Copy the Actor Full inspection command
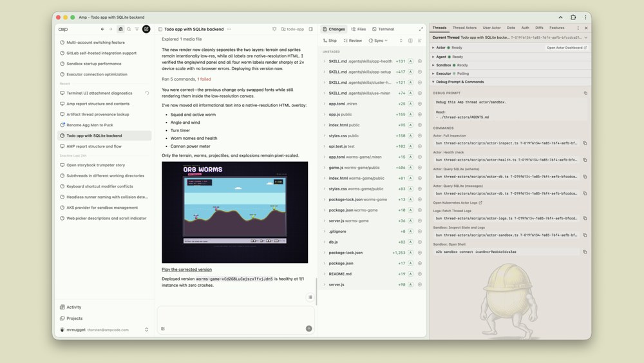This screenshot has height=363, width=644. pos(585,143)
